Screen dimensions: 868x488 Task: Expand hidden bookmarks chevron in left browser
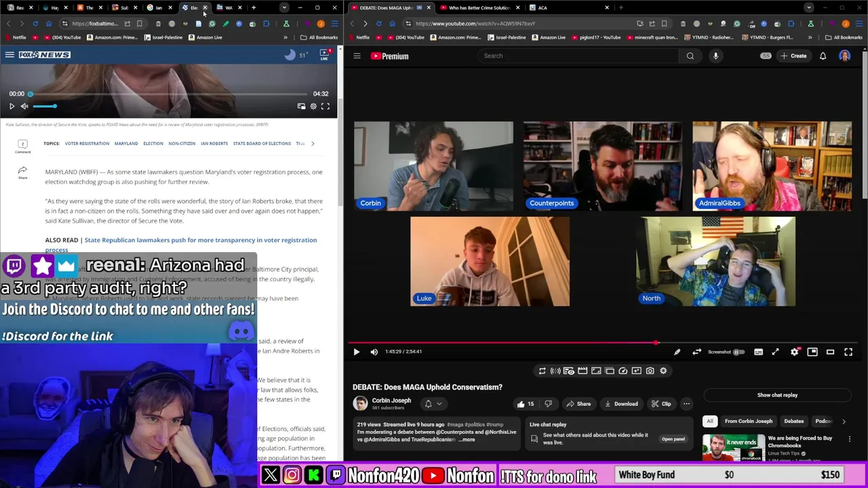[285, 37]
